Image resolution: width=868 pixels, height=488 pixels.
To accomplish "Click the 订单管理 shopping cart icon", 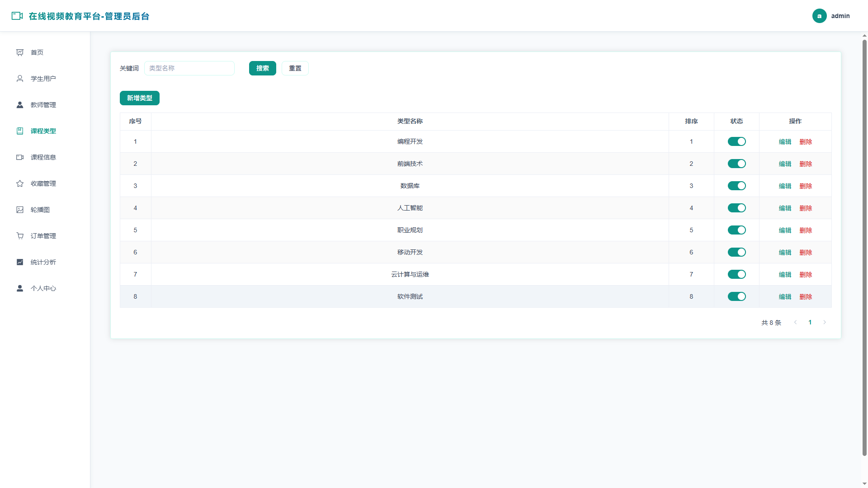I will [20, 236].
